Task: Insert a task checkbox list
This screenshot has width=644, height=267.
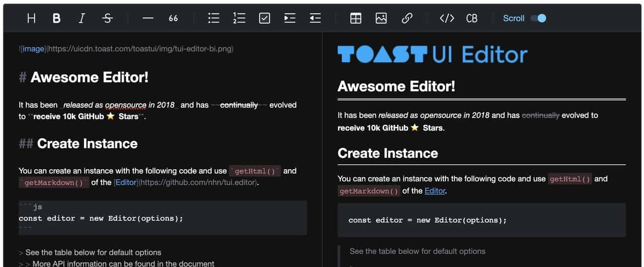Action: click(265, 18)
